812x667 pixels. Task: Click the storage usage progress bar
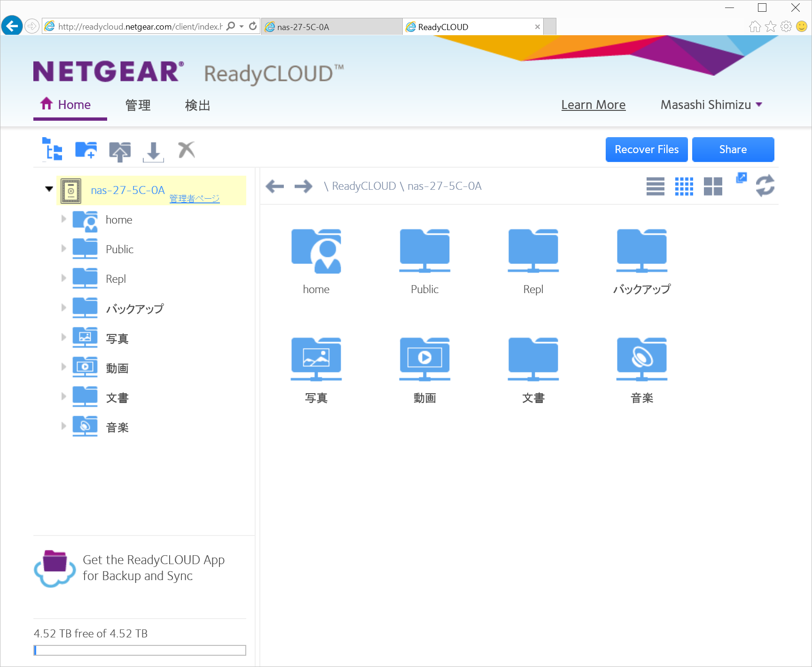(x=140, y=650)
